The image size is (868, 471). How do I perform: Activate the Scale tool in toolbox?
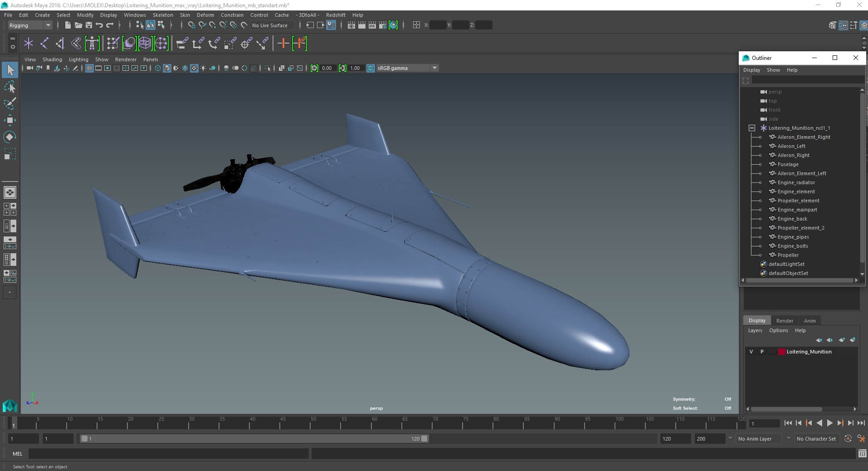point(10,154)
